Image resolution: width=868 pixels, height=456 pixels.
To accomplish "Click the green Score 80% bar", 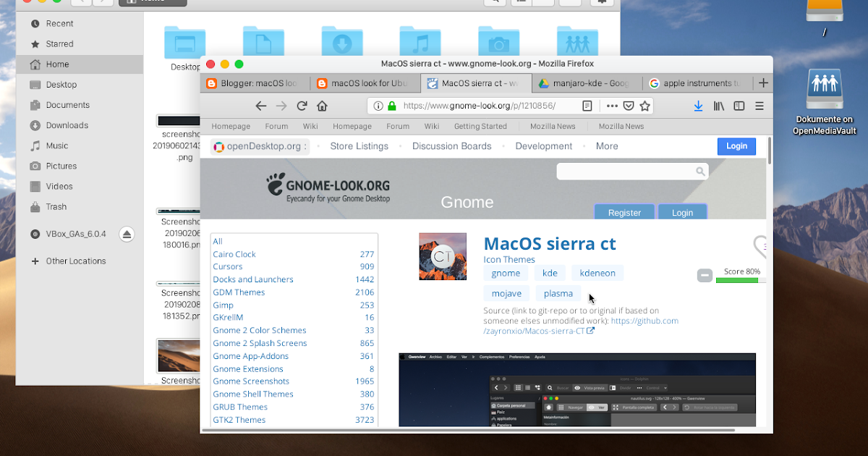I will tap(737, 280).
